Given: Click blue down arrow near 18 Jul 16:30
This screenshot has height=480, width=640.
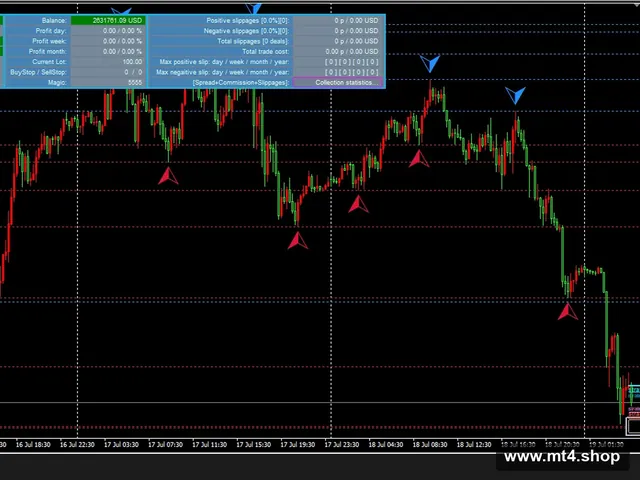Looking at the screenshot, I should click(515, 96).
